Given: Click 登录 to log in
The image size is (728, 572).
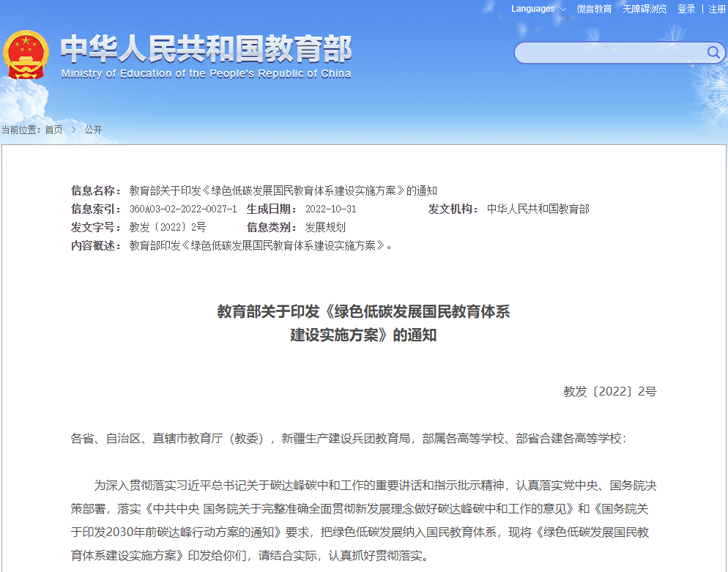Looking at the screenshot, I should [686, 9].
